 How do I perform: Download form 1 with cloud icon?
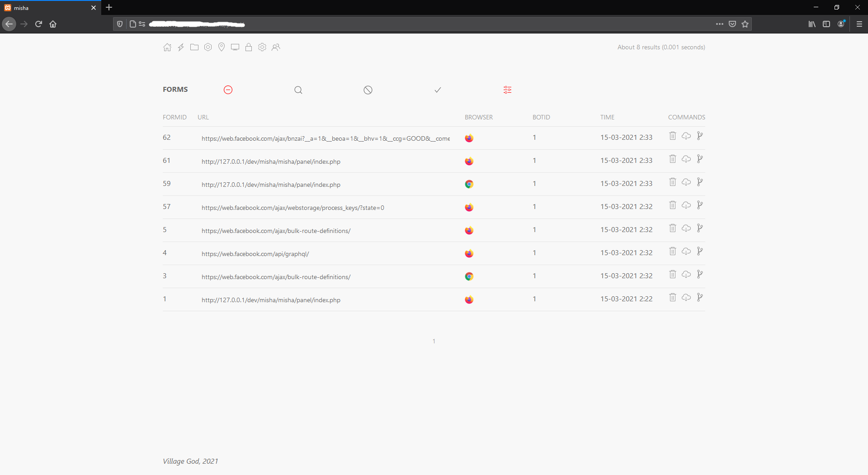pos(686,297)
